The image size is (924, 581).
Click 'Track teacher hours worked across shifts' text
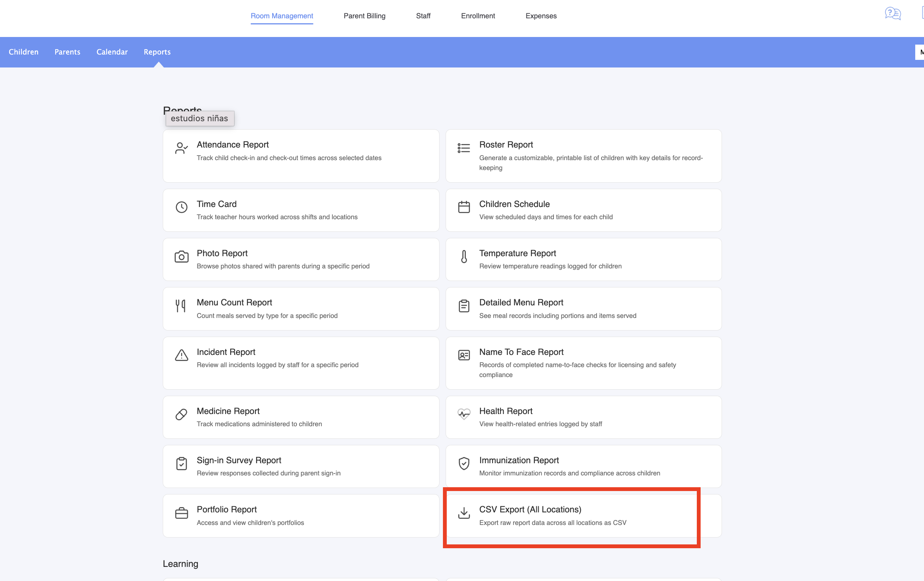coord(277,217)
